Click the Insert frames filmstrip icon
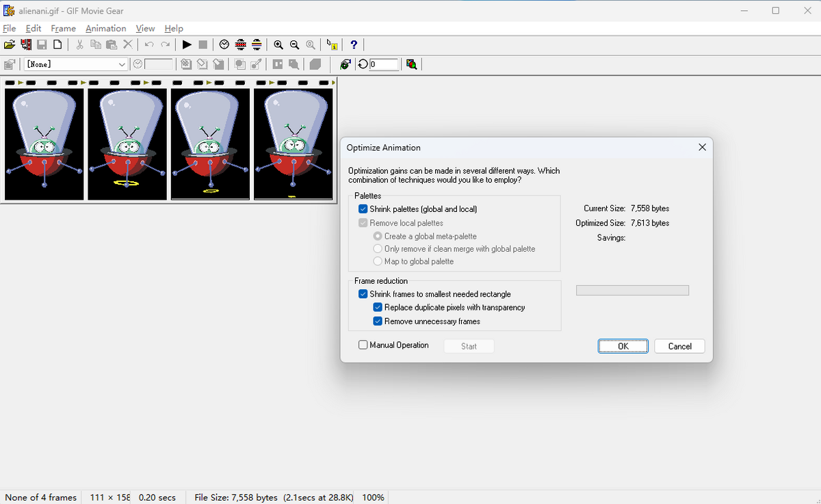Image resolution: width=821 pixels, height=504 pixels. [26, 44]
